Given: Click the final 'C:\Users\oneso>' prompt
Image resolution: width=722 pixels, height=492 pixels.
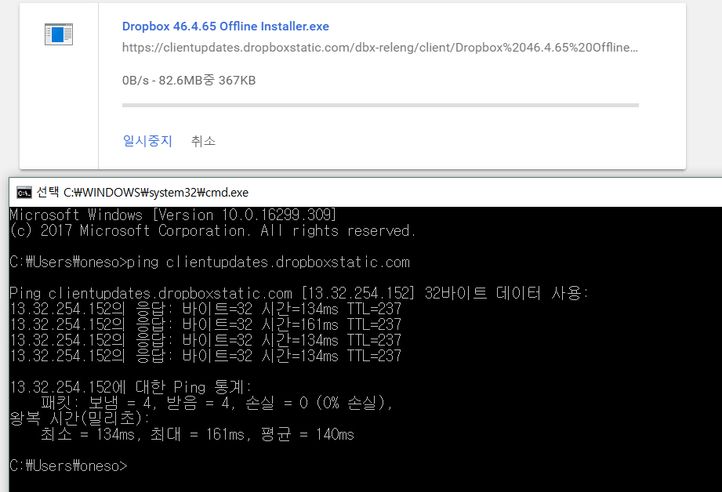Looking at the screenshot, I should click(68, 466).
